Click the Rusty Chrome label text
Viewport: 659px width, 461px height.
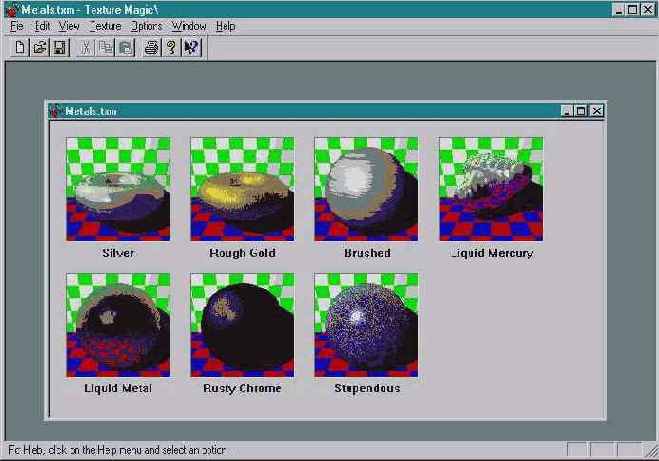[x=242, y=388]
